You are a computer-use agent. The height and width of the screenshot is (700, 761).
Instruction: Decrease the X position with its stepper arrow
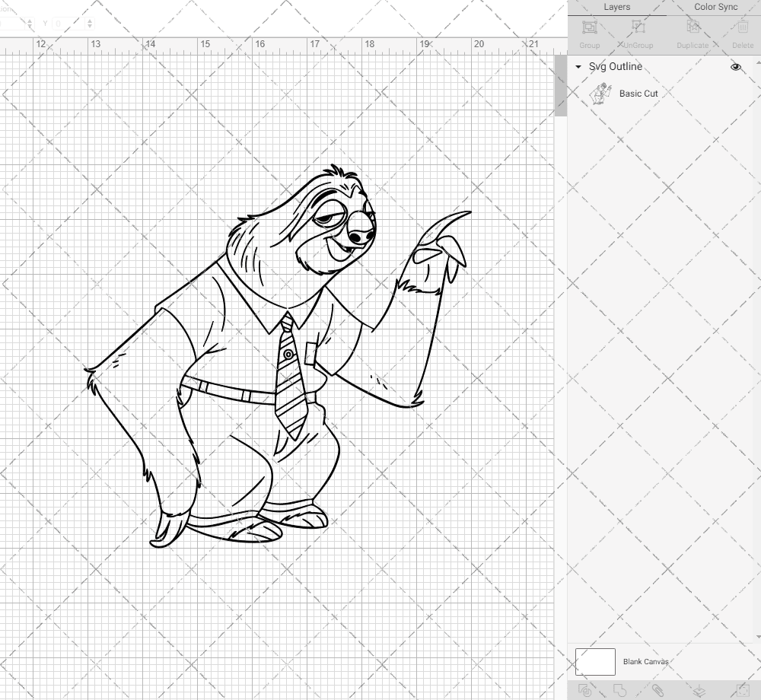click(30, 26)
